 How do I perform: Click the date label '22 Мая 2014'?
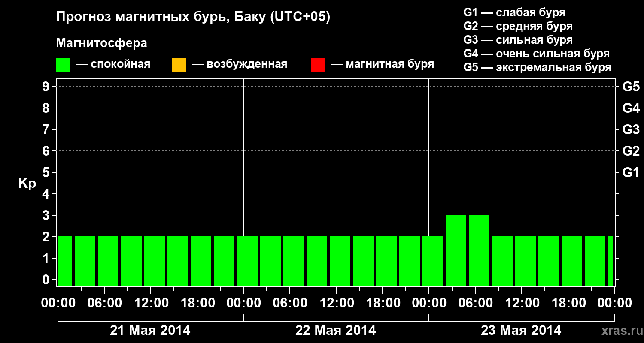[336, 331]
